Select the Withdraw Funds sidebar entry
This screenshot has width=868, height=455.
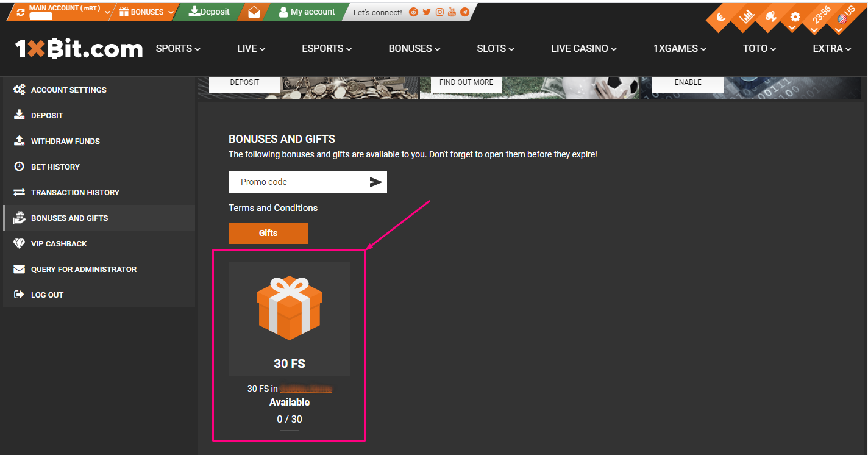point(64,141)
